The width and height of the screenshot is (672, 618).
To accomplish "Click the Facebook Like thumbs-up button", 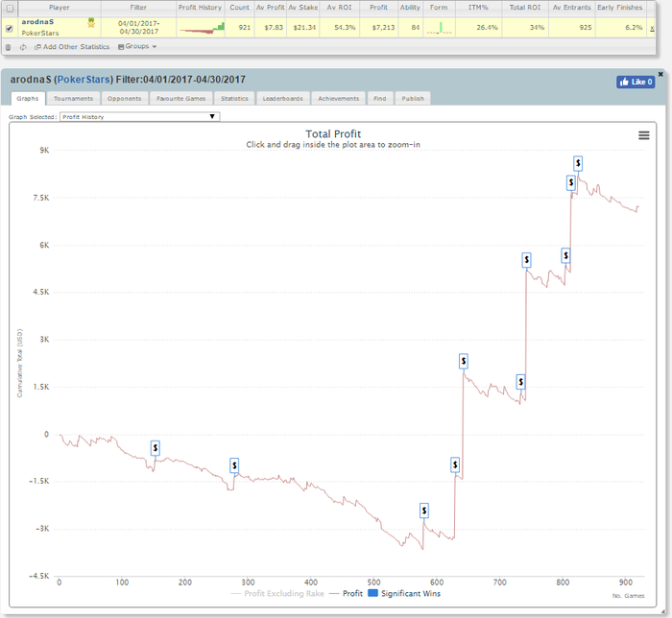I will [636, 82].
